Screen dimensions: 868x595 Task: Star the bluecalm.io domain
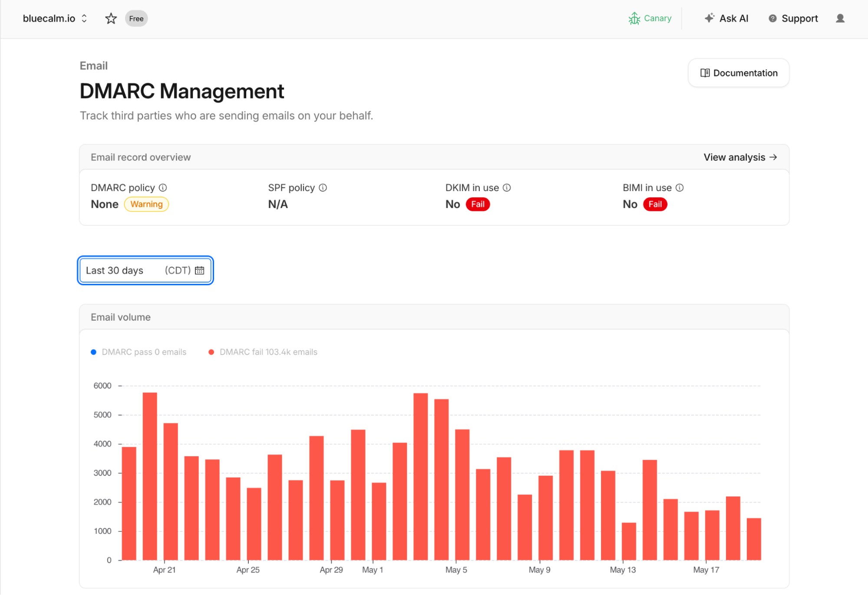tap(111, 18)
